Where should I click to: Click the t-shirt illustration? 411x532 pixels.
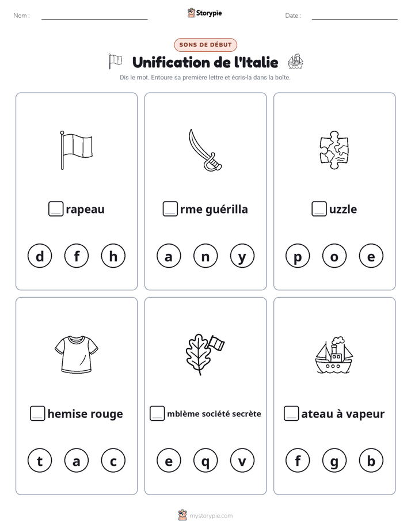[77, 355]
